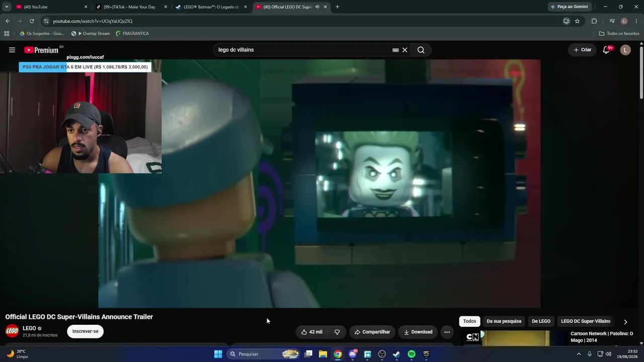Viewport: 644px width, 362px height.
Task: Open the tab search dropdown arrow
Action: (x=7, y=7)
